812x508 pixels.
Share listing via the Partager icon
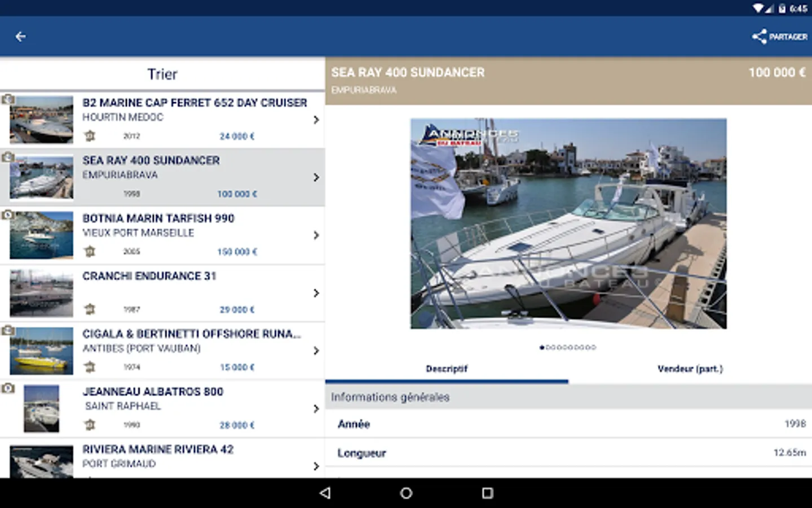point(780,37)
